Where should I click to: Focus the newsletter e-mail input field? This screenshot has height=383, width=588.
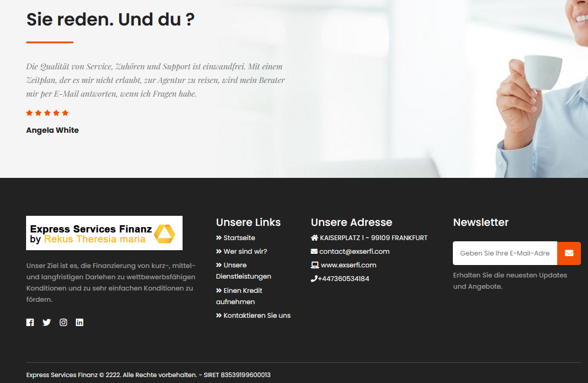click(505, 253)
